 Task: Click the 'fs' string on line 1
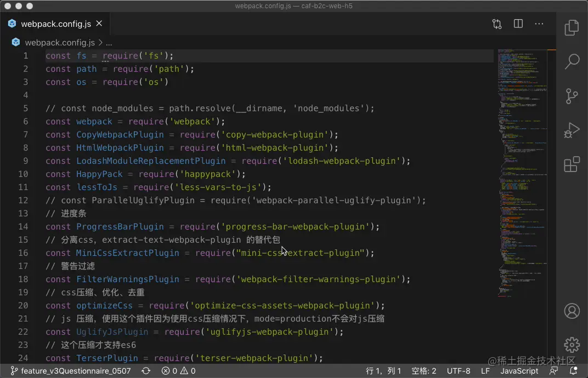coord(154,56)
